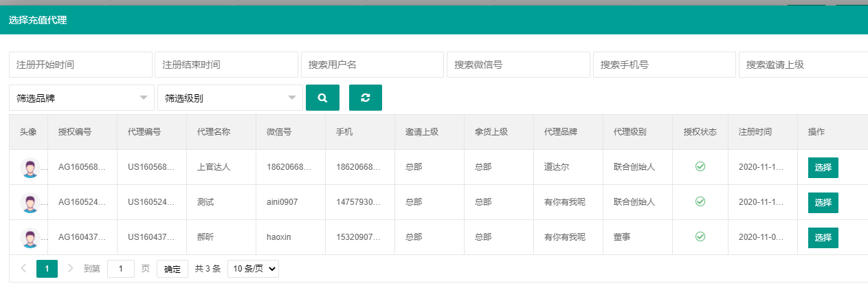
Task: Click avatar in the 测试 row
Action: tap(30, 202)
